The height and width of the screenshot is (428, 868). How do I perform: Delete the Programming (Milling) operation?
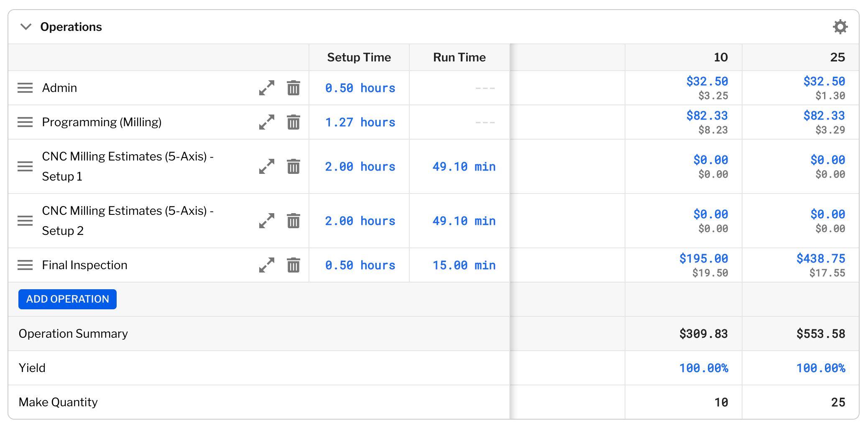(x=294, y=122)
